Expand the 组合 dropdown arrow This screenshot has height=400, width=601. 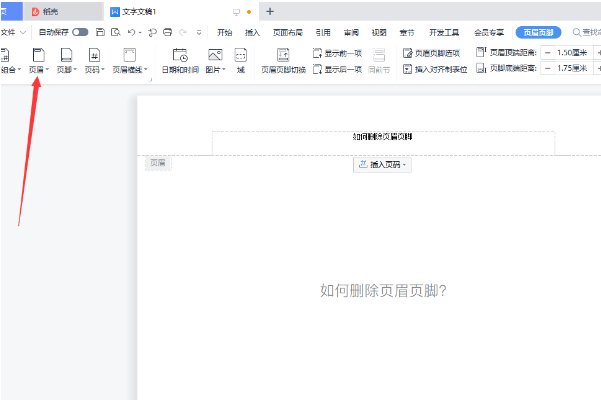(19, 69)
